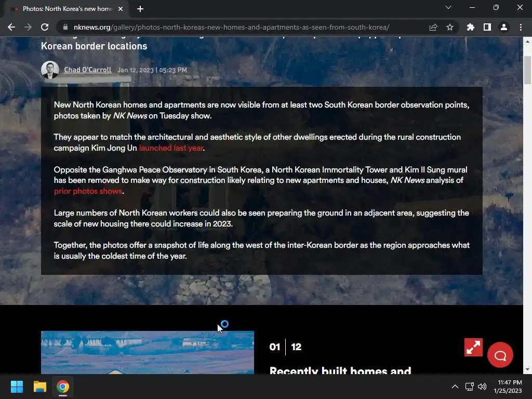Open a new browser tab
532x399 pixels.
(x=140, y=9)
